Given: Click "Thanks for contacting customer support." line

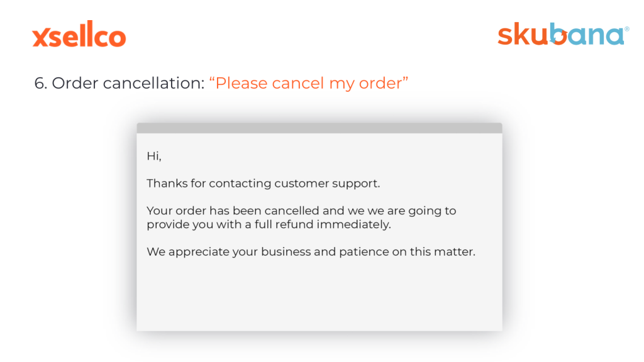Looking at the screenshot, I should pyautogui.click(x=264, y=184).
